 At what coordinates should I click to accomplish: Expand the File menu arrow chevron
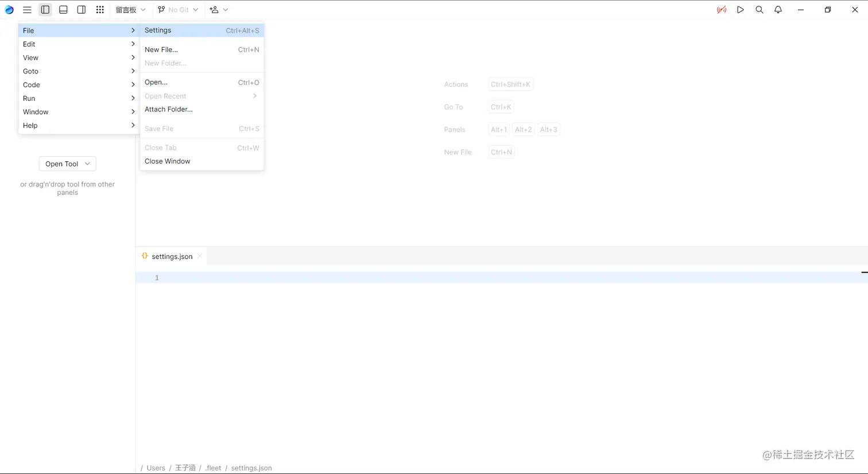(x=133, y=30)
